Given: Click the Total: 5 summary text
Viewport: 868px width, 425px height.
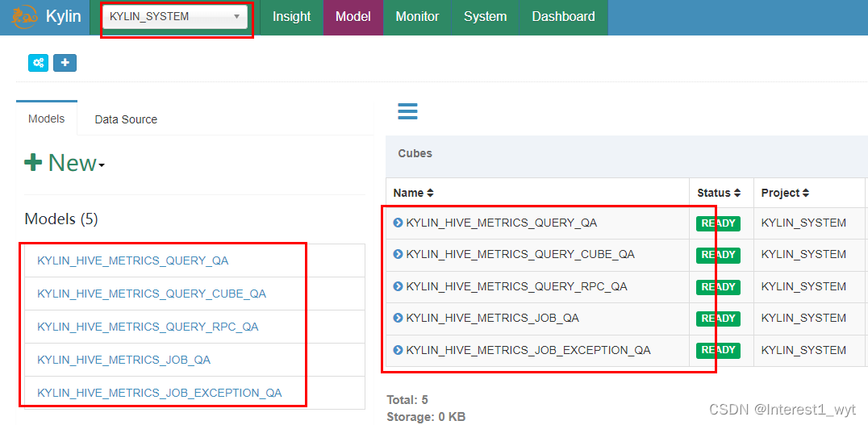Looking at the screenshot, I should [x=407, y=399].
